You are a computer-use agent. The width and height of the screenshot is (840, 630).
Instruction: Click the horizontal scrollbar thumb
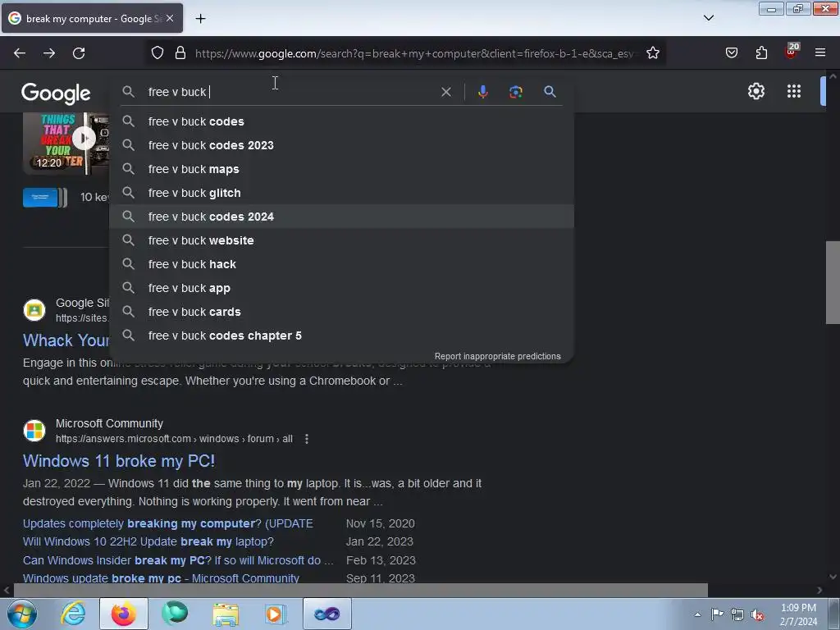click(361, 590)
